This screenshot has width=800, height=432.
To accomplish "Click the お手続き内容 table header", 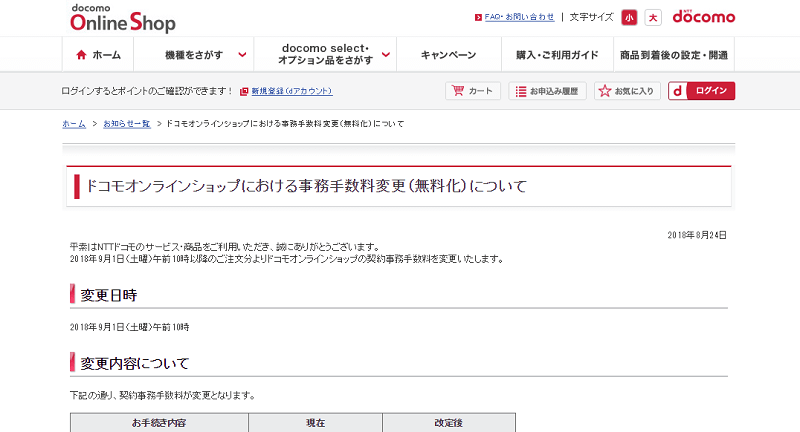I will tap(159, 423).
